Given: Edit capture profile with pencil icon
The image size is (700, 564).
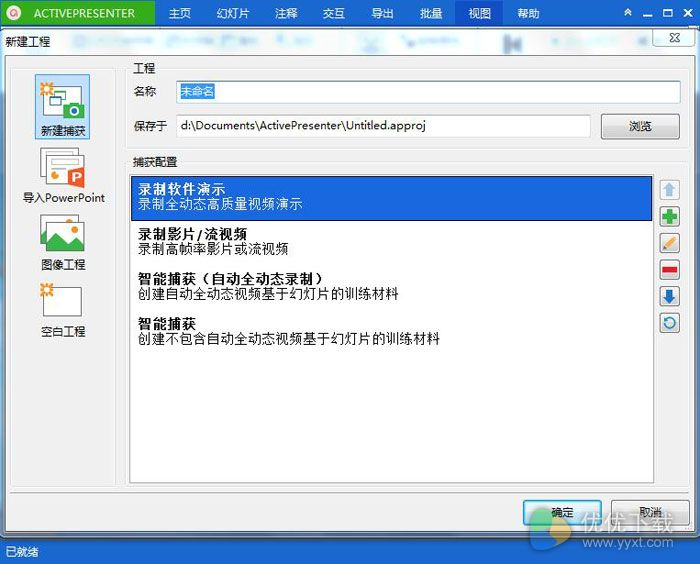Looking at the screenshot, I should coord(669,243).
